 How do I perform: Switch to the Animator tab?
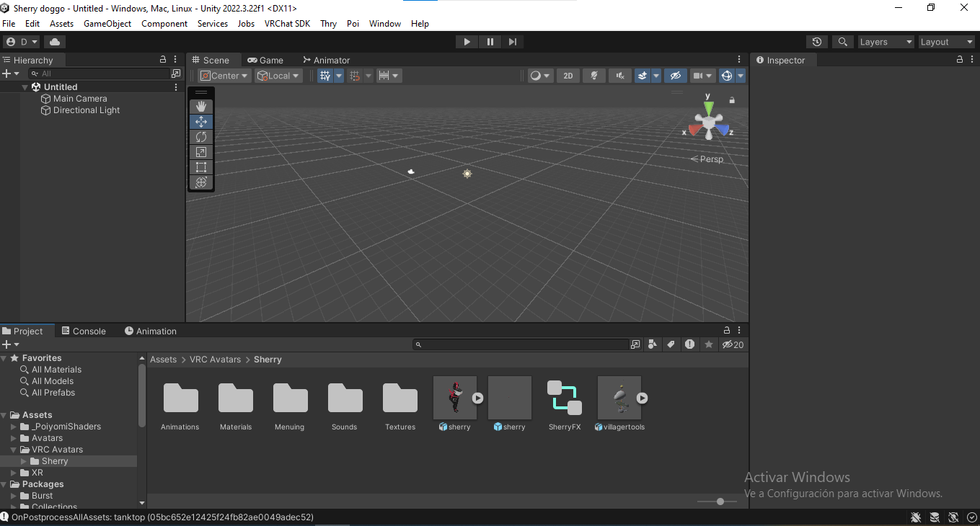pos(326,61)
